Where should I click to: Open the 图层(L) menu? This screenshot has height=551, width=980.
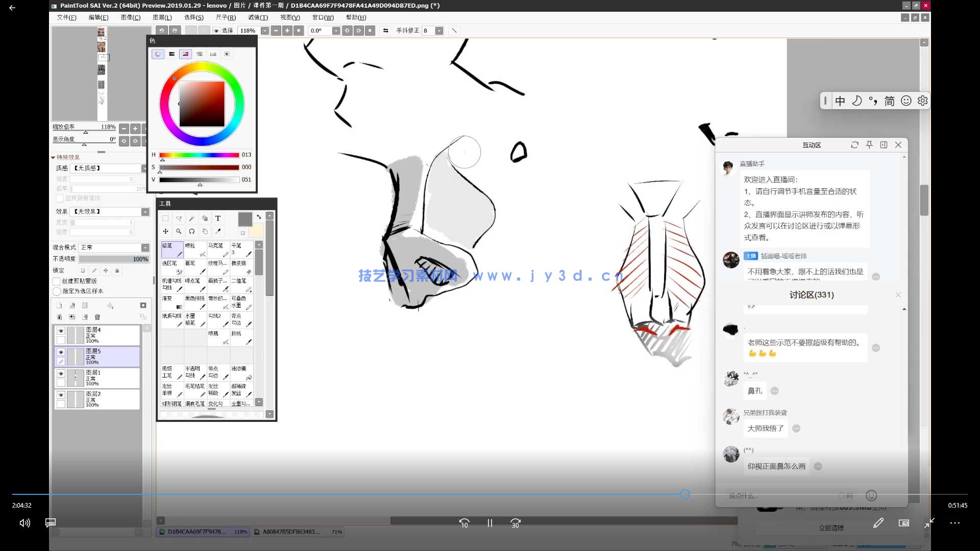(x=162, y=17)
